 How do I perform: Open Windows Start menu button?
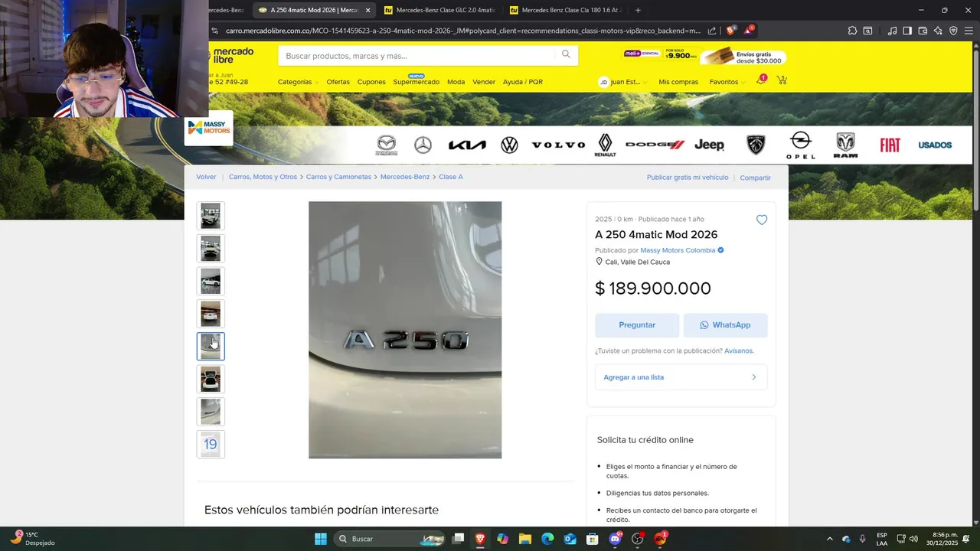tap(321, 539)
